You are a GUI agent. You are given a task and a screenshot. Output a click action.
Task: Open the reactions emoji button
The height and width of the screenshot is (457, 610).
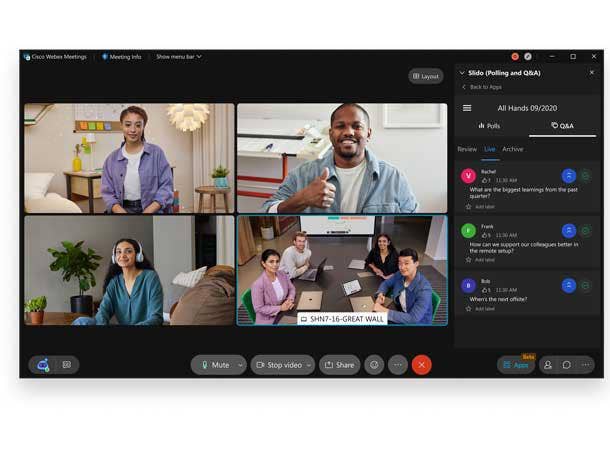[x=374, y=365]
